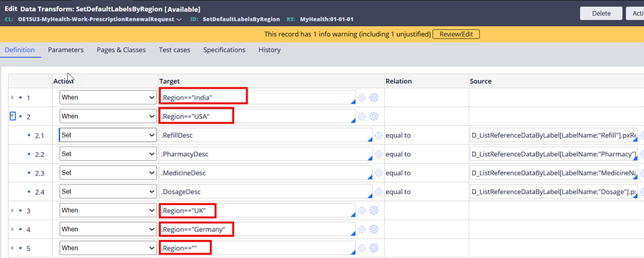This screenshot has height=258, width=644.
Task: Open the crosshair picker icon for row 1 target
Action: [361, 98]
